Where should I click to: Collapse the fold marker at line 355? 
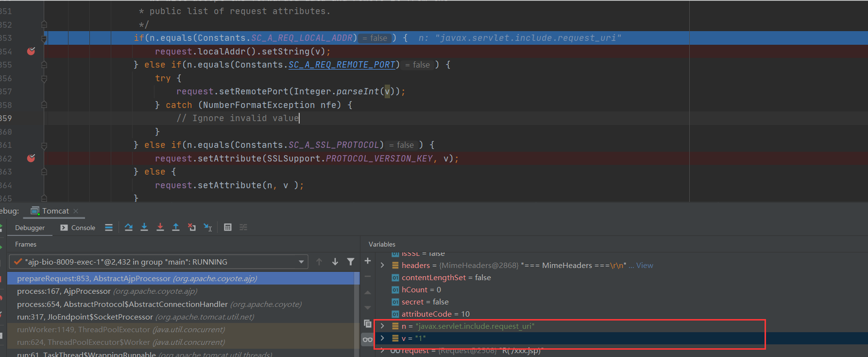pos(44,65)
